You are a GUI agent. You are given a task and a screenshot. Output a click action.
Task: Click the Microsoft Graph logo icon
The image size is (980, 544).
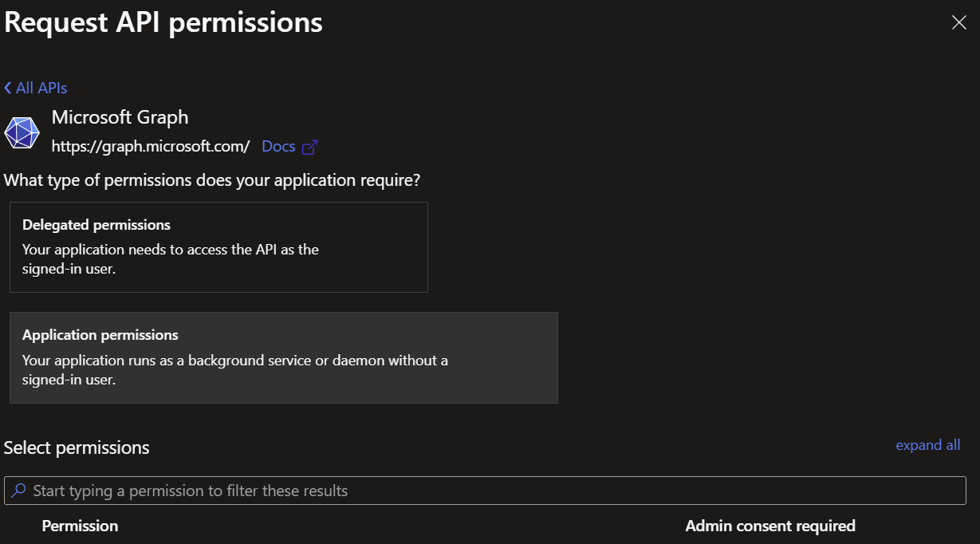click(22, 132)
